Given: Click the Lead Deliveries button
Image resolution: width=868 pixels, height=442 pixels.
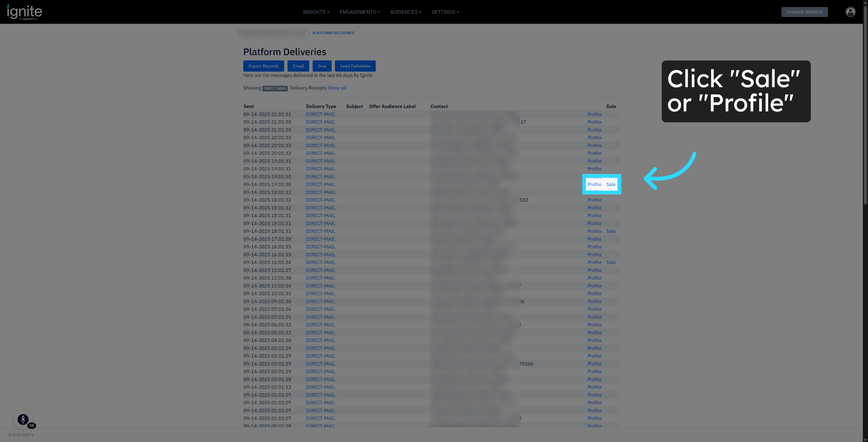Looking at the screenshot, I should (355, 66).
